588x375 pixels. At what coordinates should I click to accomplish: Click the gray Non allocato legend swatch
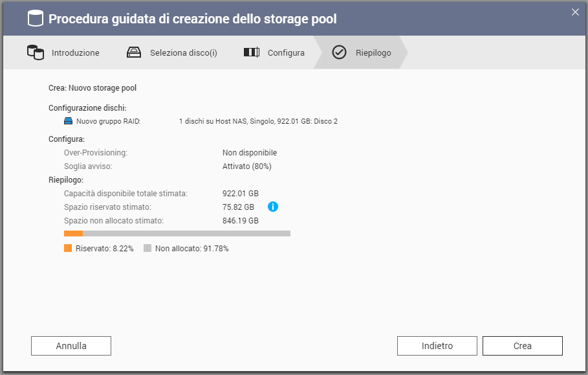(147, 248)
